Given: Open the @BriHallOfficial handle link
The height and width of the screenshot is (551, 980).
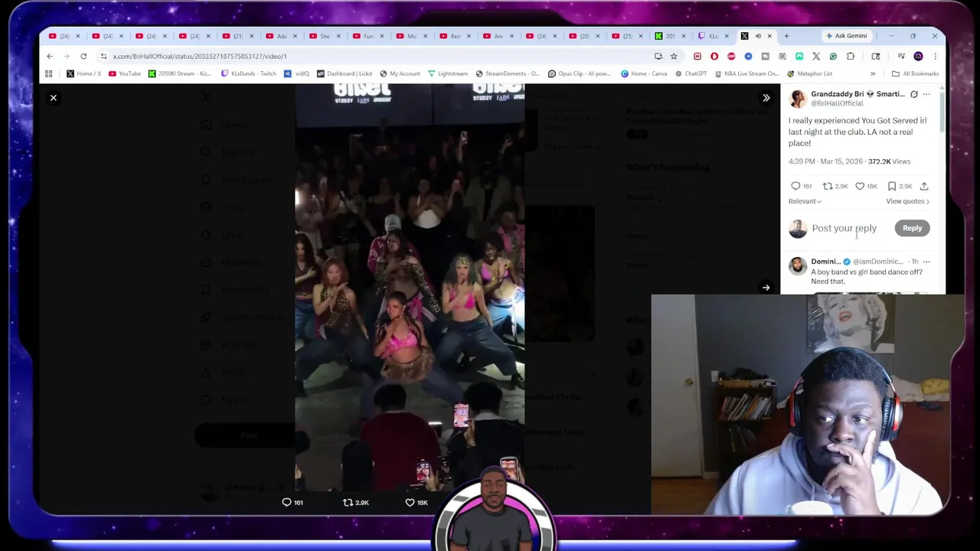Looking at the screenshot, I should pos(837,103).
